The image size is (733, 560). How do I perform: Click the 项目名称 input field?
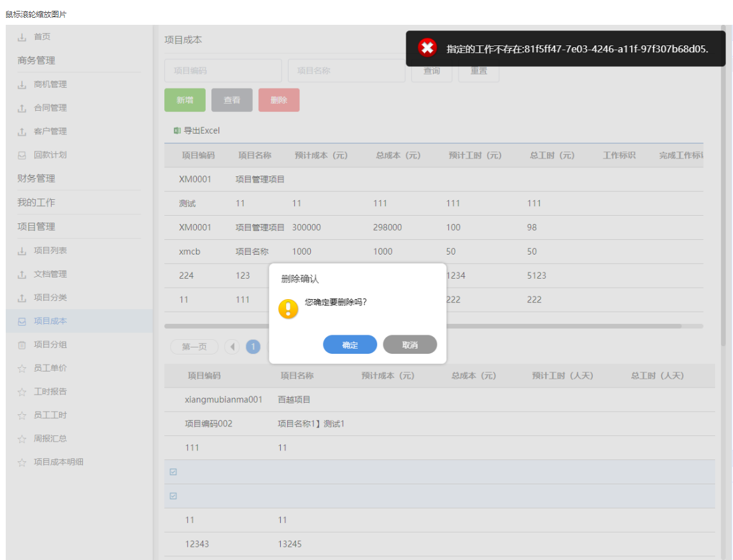coord(346,71)
